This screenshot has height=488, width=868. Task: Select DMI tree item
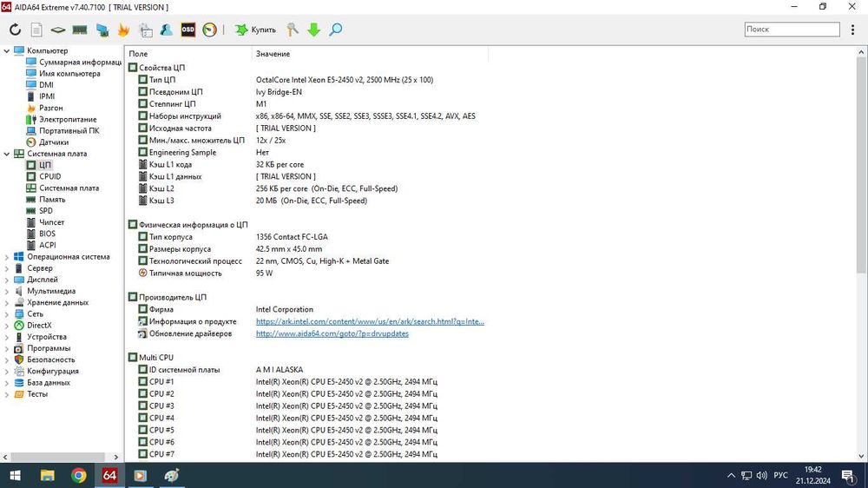(x=40, y=85)
